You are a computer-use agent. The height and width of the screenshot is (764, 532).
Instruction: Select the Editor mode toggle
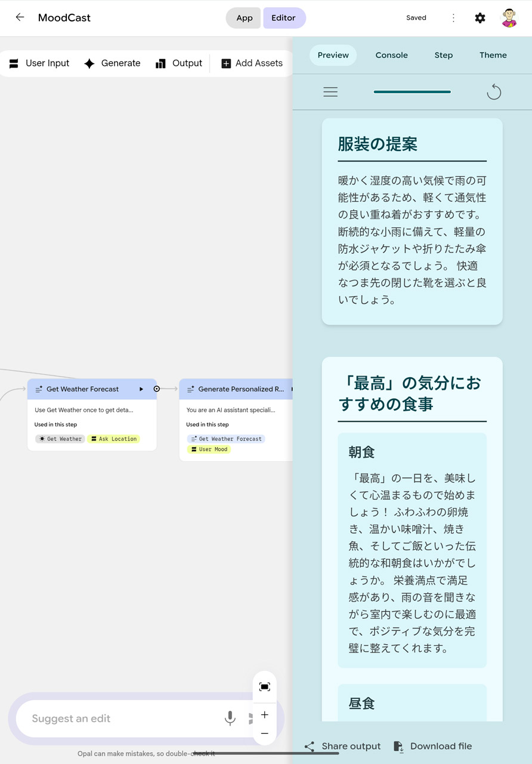pos(284,18)
